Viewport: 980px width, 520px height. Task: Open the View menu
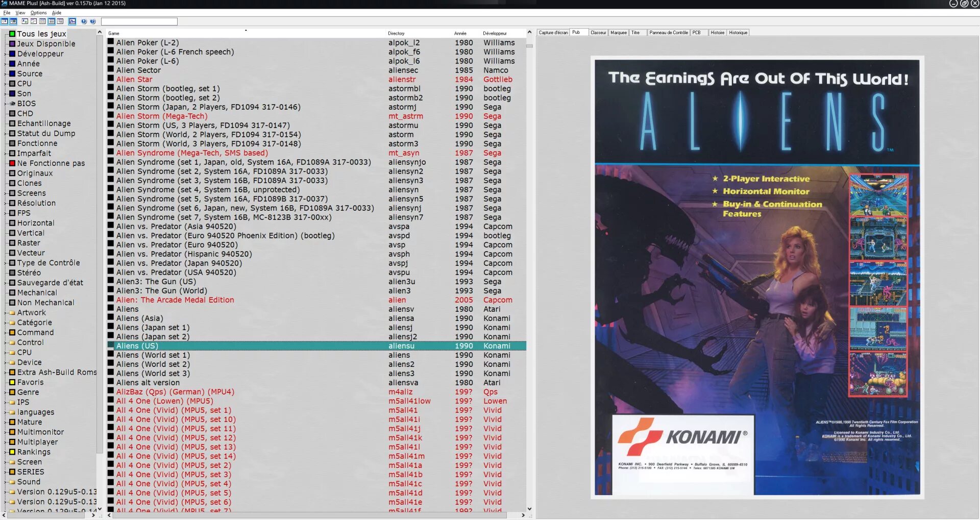point(20,13)
